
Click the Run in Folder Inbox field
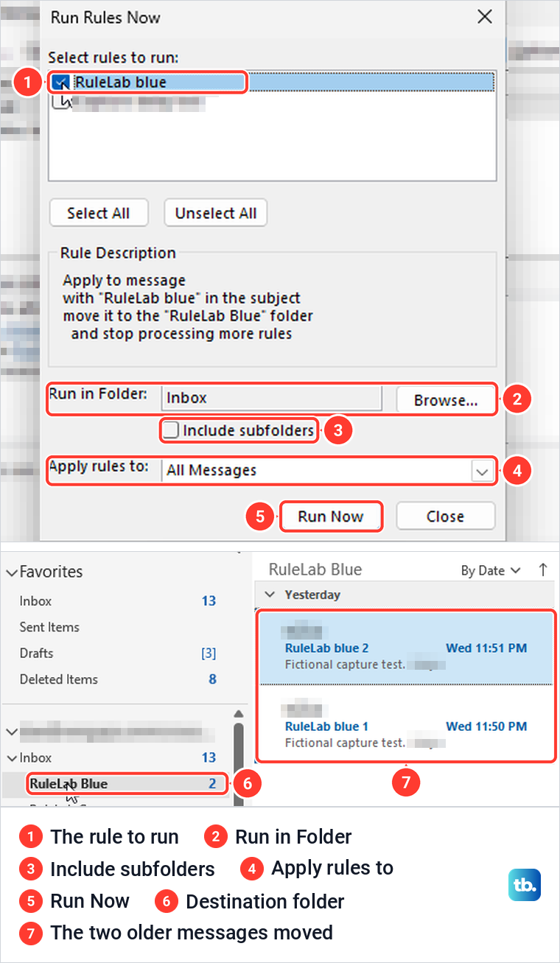(x=271, y=398)
